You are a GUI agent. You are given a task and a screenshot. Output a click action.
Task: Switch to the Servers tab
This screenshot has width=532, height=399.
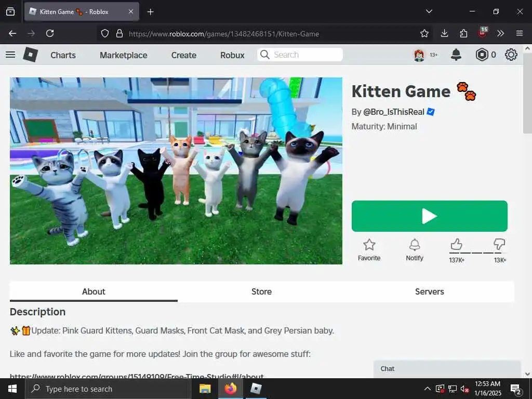(430, 291)
